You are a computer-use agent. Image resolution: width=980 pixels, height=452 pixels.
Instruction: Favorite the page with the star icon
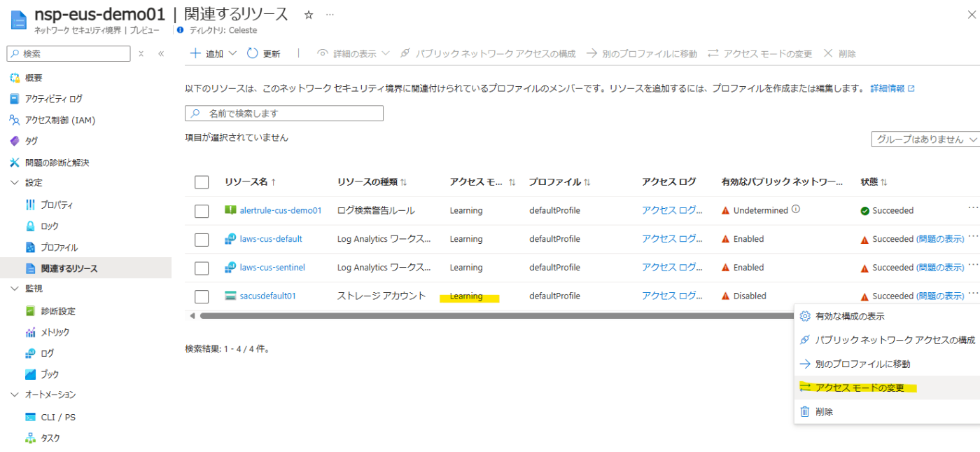pyautogui.click(x=309, y=15)
